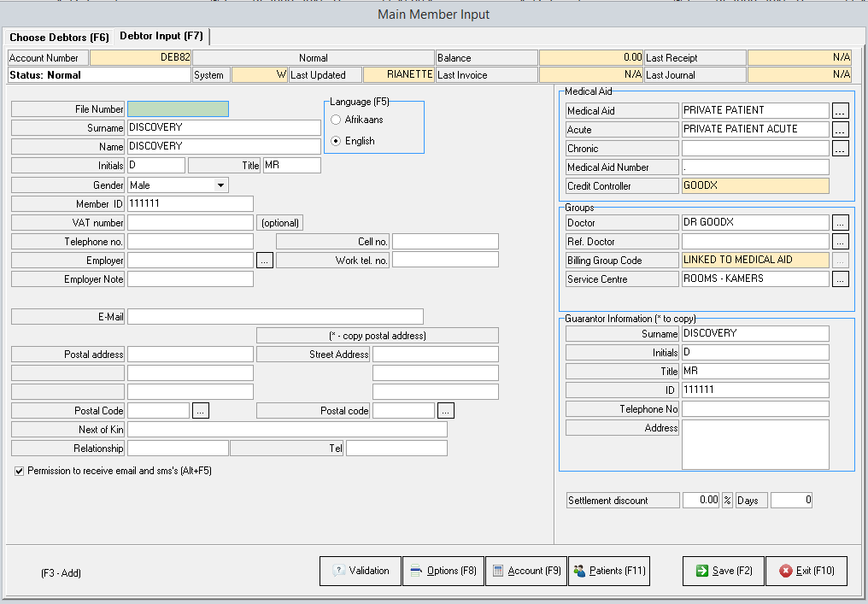Click the percent button beside Settlement discount
Viewport: 868px width, 604px height.
pyautogui.click(x=727, y=501)
